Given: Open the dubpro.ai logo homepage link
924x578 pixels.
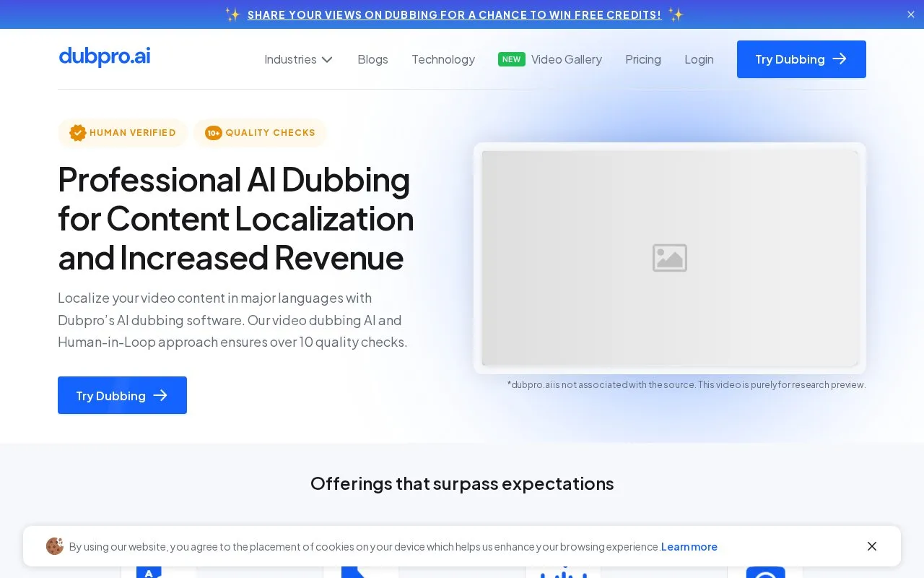Looking at the screenshot, I should coord(105,57).
